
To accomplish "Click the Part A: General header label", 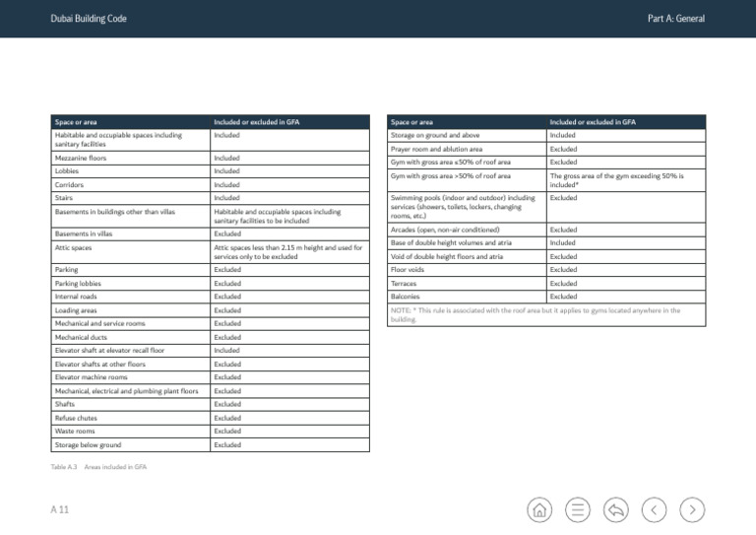I will click(x=676, y=19).
